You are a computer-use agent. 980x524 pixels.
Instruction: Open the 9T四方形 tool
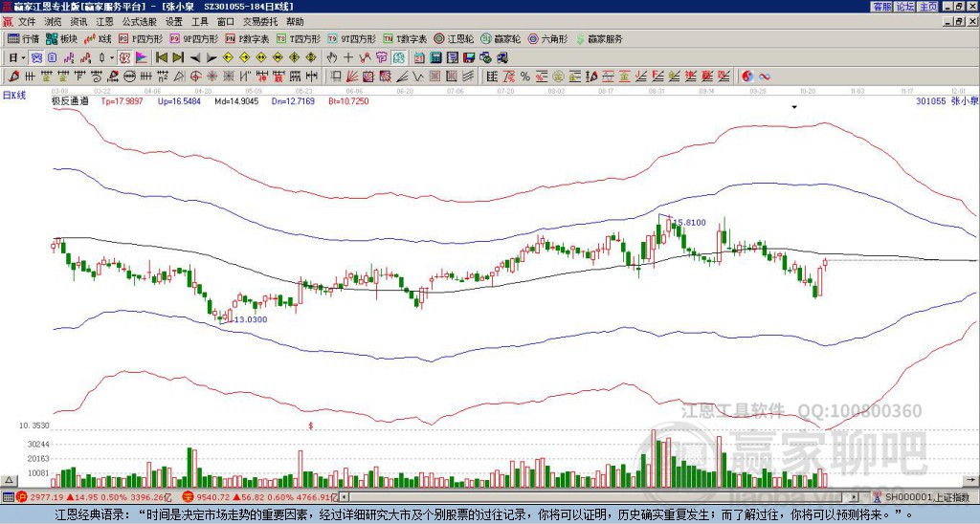click(351, 38)
